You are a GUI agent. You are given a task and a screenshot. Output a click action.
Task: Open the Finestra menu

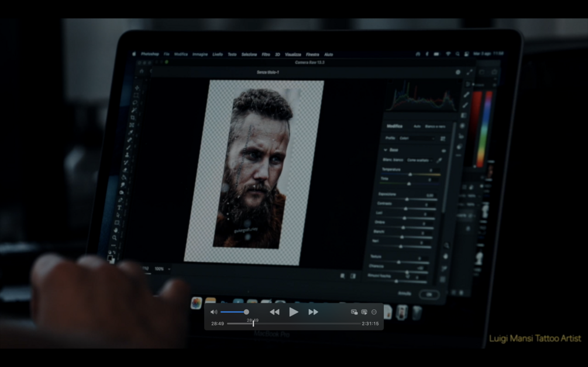click(x=312, y=54)
